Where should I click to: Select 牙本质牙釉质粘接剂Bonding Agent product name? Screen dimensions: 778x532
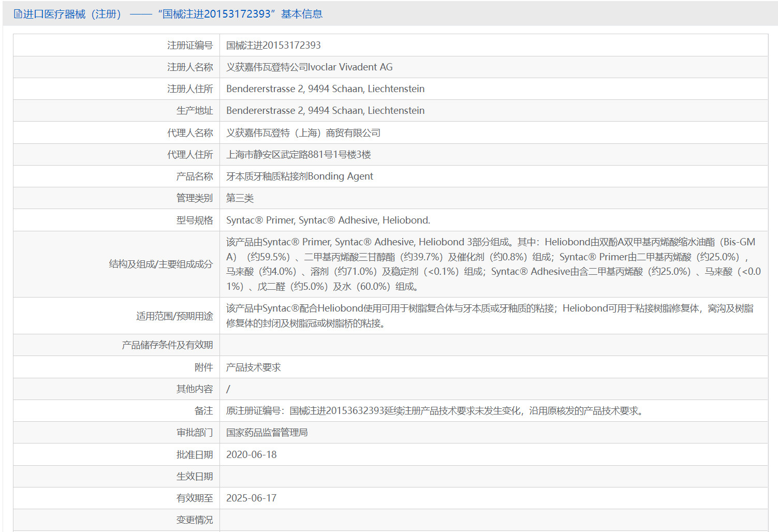(300, 176)
